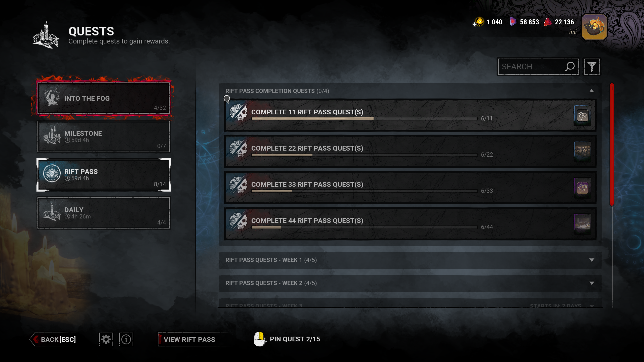Add Auric Cells with the plus icon

click(475, 24)
